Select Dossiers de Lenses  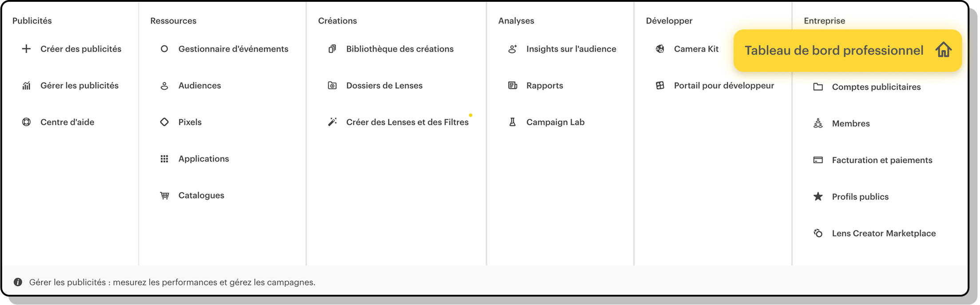click(384, 86)
